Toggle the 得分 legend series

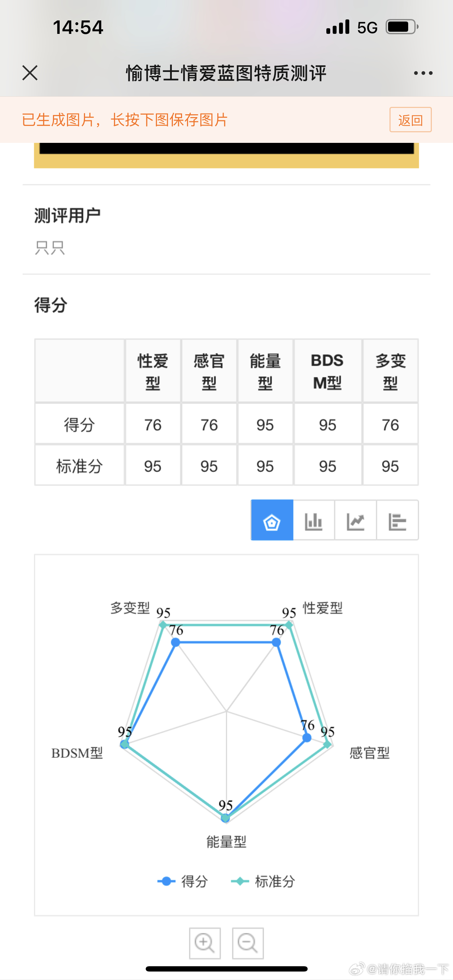[182, 882]
